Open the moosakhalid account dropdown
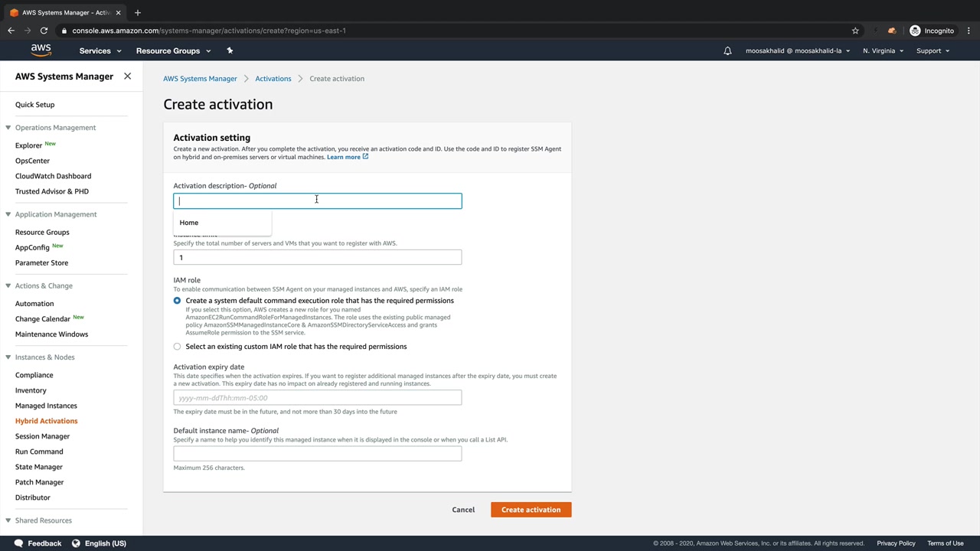Viewport: 980px width, 551px height. 798,51
